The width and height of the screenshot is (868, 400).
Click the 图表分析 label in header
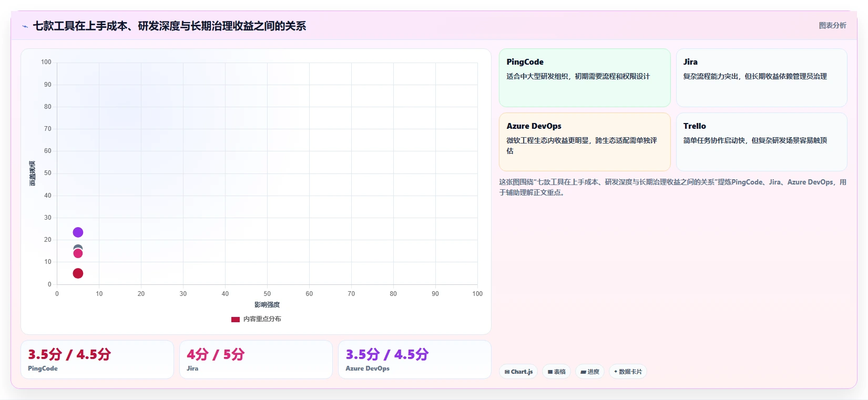(x=832, y=25)
